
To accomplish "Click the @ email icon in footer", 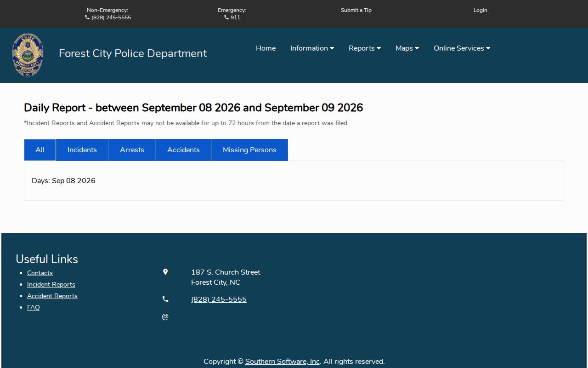I will pos(165,316).
